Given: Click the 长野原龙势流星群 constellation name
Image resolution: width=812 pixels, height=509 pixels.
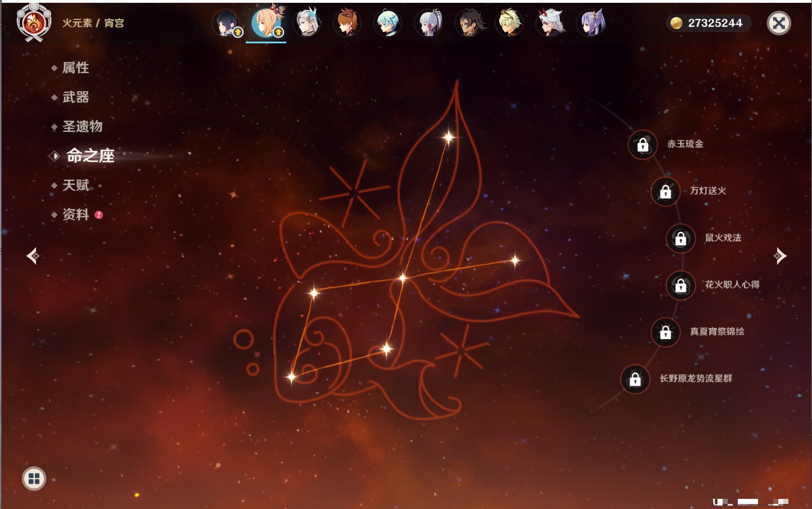Looking at the screenshot, I should (x=696, y=379).
